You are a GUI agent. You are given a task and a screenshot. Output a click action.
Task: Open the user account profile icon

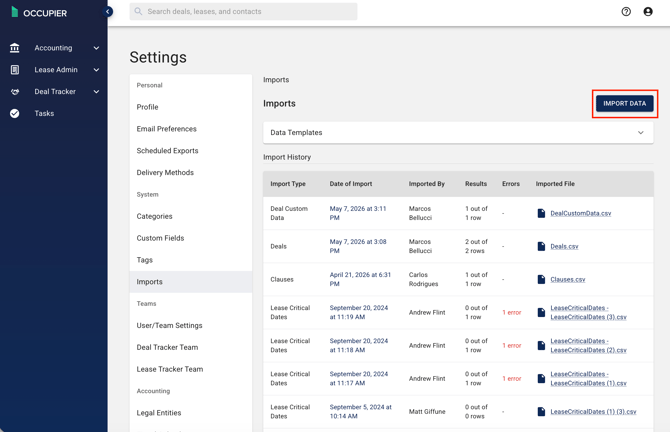tap(648, 12)
